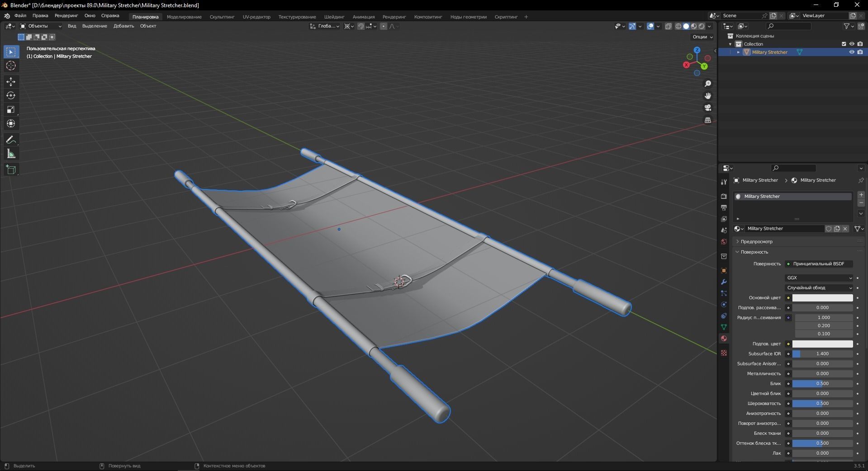Activate the 3D Cursor tool
868x471 pixels.
[11, 66]
